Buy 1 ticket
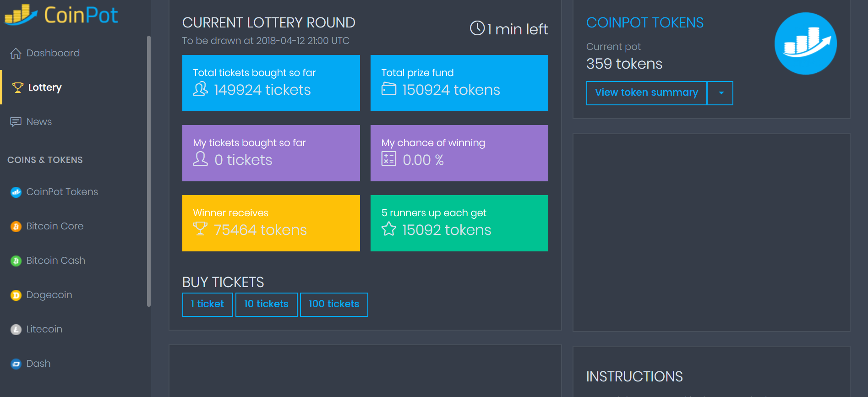 point(207,305)
